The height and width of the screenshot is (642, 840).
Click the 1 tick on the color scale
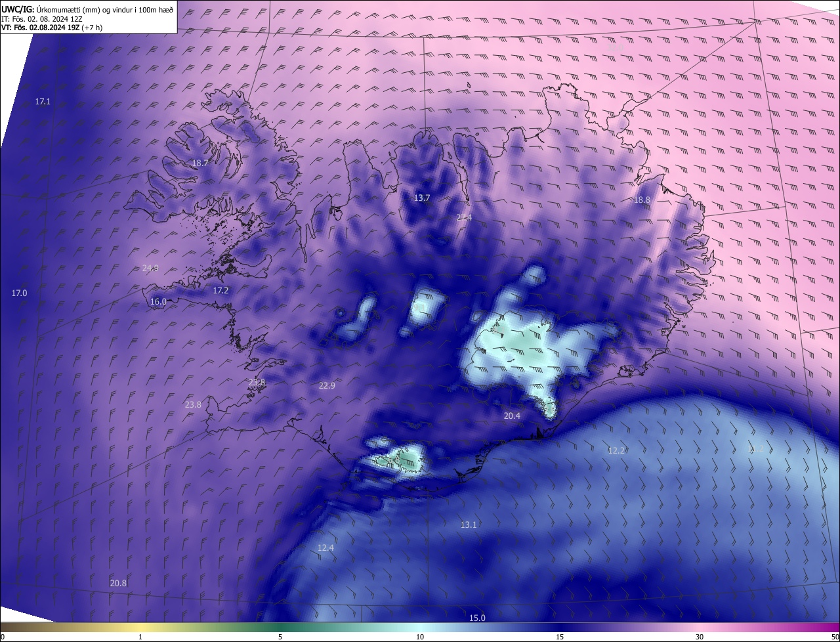point(140,637)
